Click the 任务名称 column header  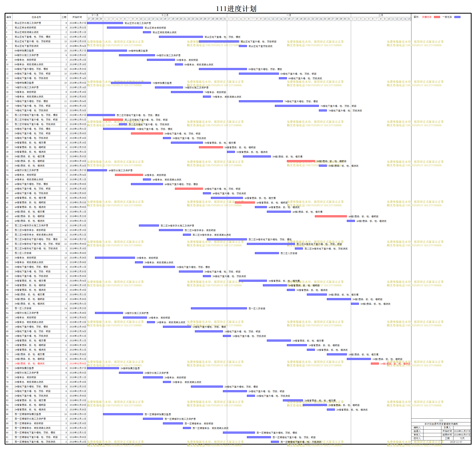pos(36,17)
